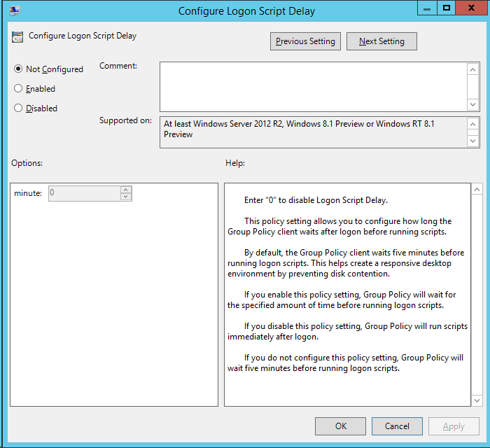Select the Not Configured radio button
The width and height of the screenshot is (490, 448).
click(18, 69)
